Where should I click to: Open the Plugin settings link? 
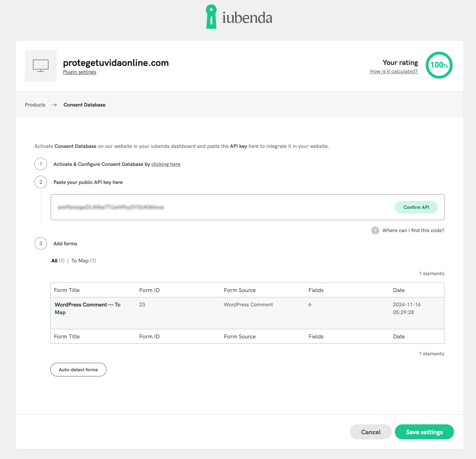(x=80, y=72)
